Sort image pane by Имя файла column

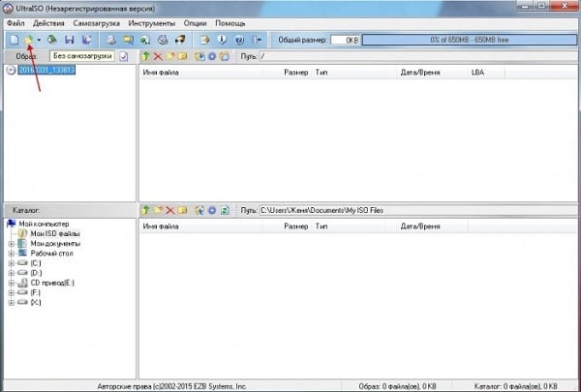coord(201,73)
